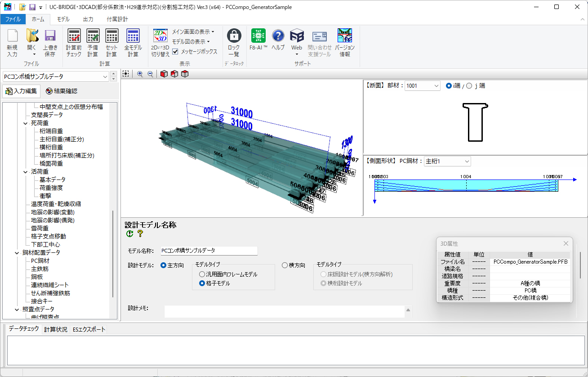Click the モデル名称 text field
Viewport: 588px width, 377px height.
pos(208,251)
